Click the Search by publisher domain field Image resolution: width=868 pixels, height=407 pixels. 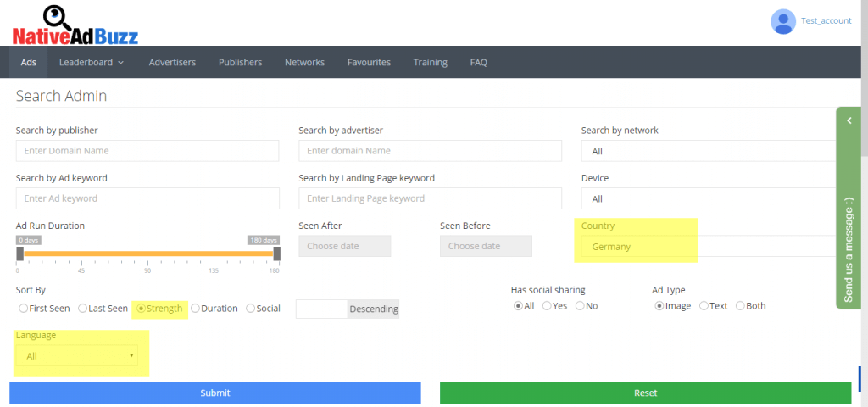(x=147, y=151)
